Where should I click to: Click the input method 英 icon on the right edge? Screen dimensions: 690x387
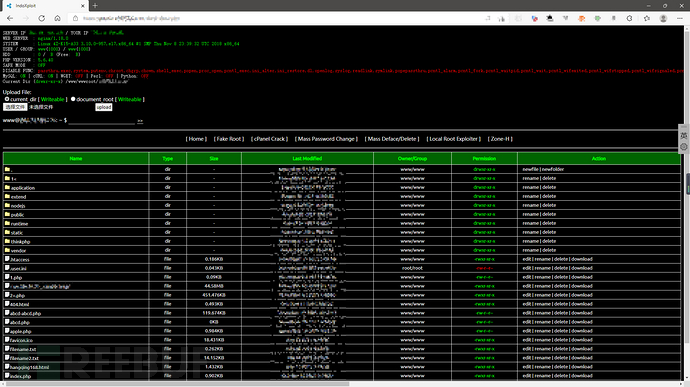[x=683, y=136]
